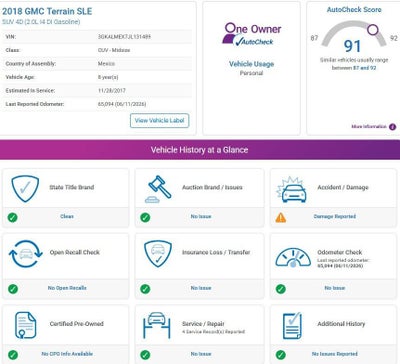This screenshot has height=364, width=400.
Task: Click the green check beside No Issues Reported
Action: pos(281,355)
